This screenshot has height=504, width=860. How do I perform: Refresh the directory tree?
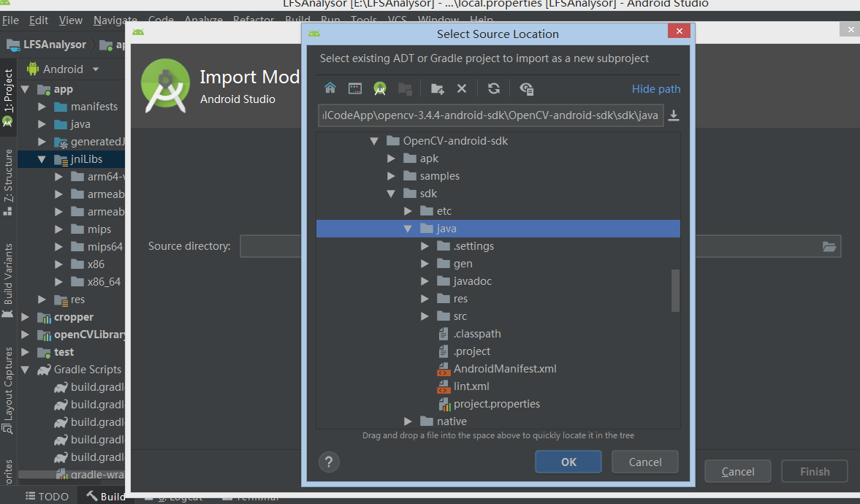click(494, 88)
